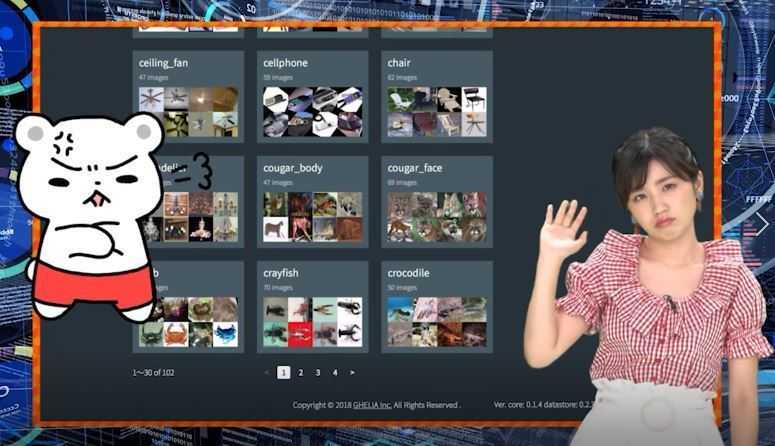Click the black chair thumbnail in chair card

click(474, 99)
